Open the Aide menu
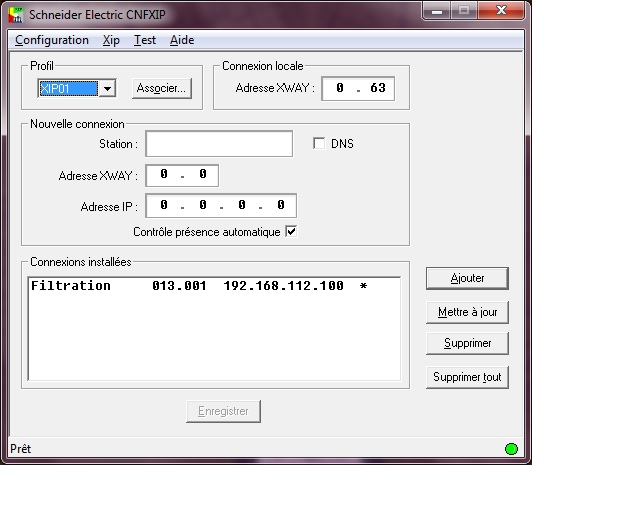 click(182, 40)
